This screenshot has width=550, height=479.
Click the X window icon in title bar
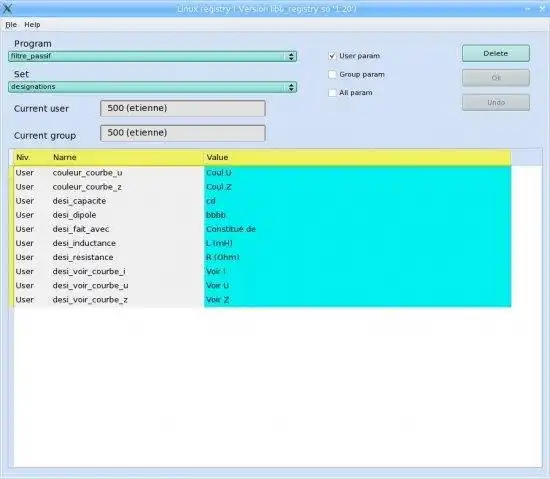7,8
